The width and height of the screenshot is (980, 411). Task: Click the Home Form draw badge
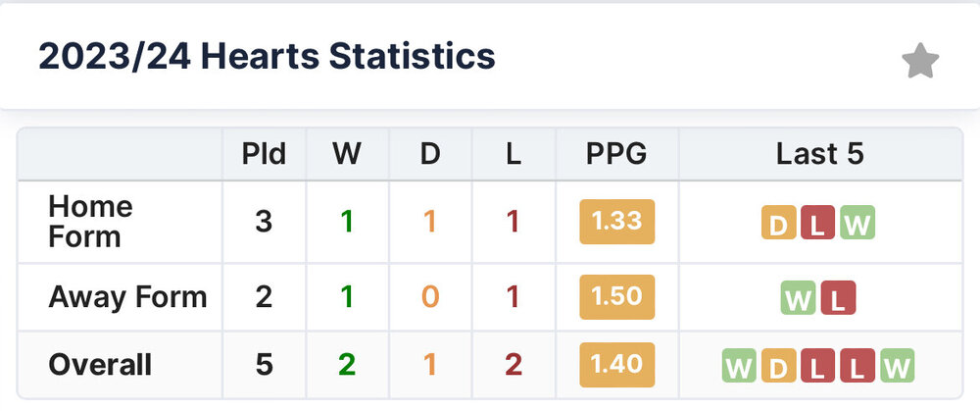click(x=778, y=223)
